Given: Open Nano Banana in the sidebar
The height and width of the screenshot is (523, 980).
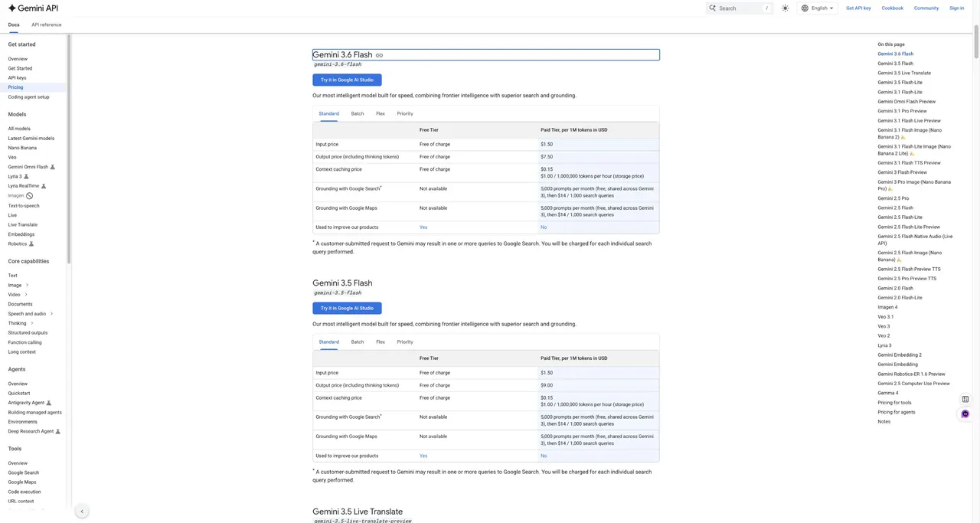Looking at the screenshot, I should click(x=22, y=148).
